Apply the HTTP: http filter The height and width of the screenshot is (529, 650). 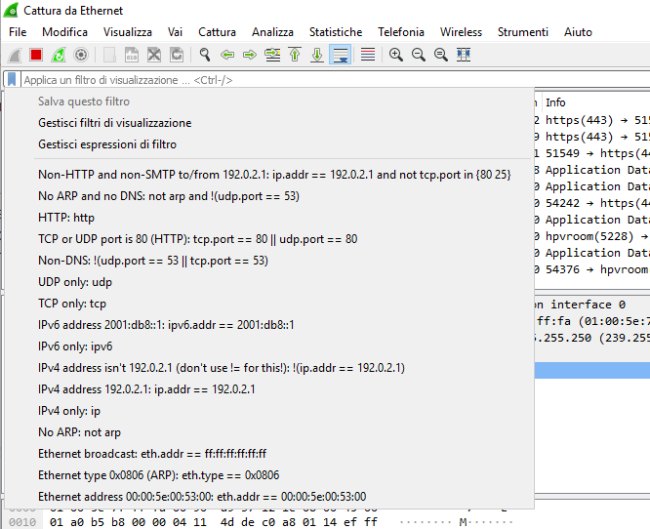[x=269, y=218]
